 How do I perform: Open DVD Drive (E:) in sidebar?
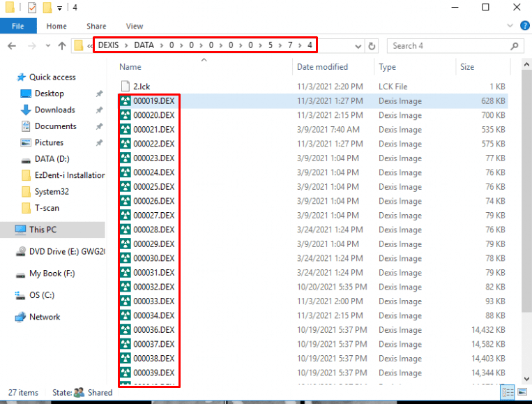click(67, 252)
